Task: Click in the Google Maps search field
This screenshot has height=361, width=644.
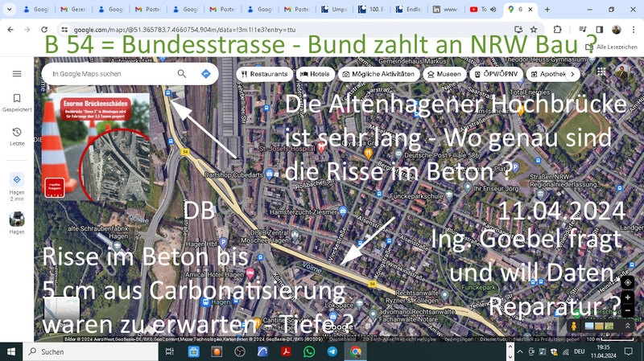Action: (109, 74)
